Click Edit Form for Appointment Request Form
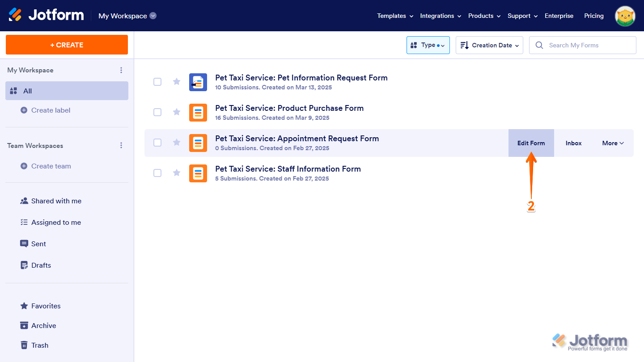This screenshot has width=644, height=362. click(x=531, y=143)
